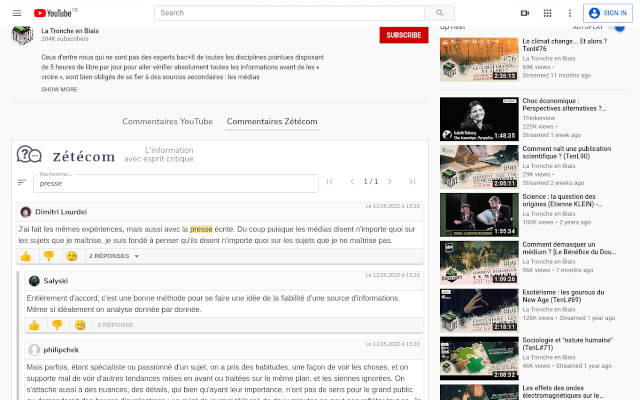Screen dimensions: 640x400
Task: Jump to last page of results
Action: pos(412,182)
